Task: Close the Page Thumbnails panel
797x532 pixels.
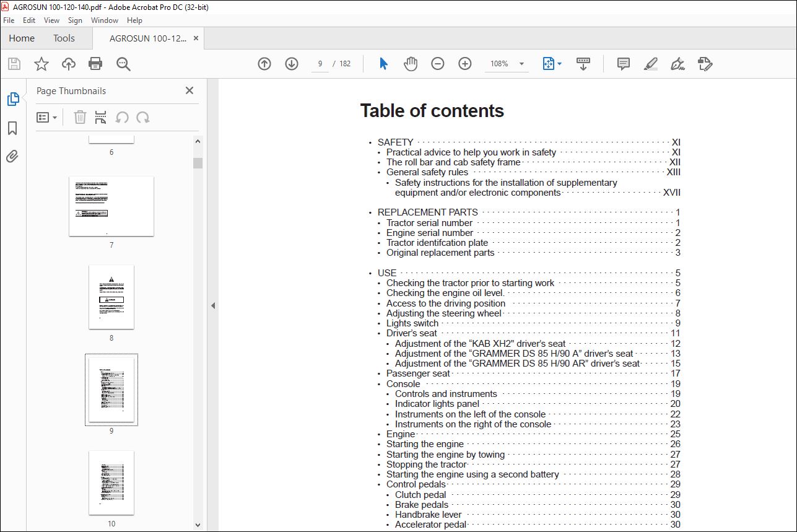Action: (x=189, y=90)
